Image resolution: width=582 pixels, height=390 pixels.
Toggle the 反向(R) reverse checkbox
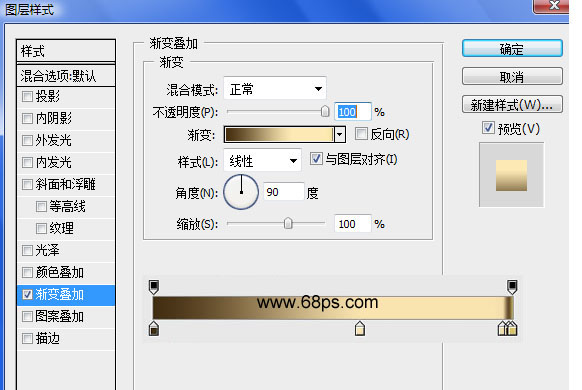point(361,134)
